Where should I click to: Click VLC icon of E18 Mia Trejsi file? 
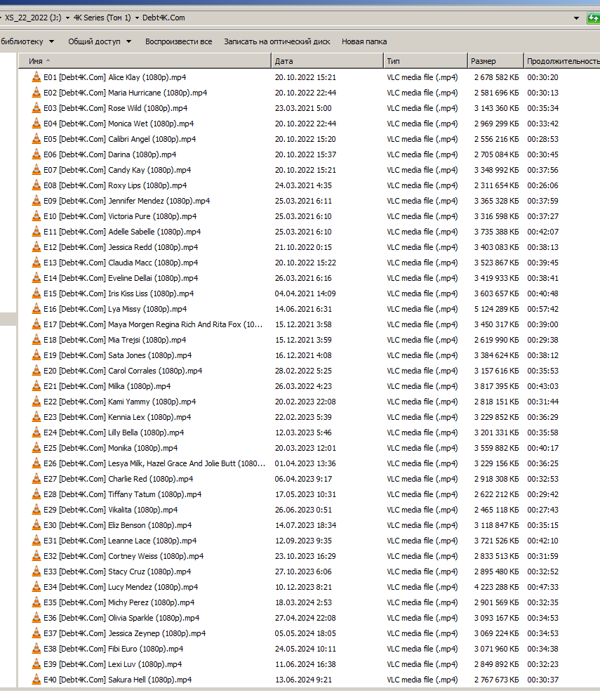pos(36,340)
